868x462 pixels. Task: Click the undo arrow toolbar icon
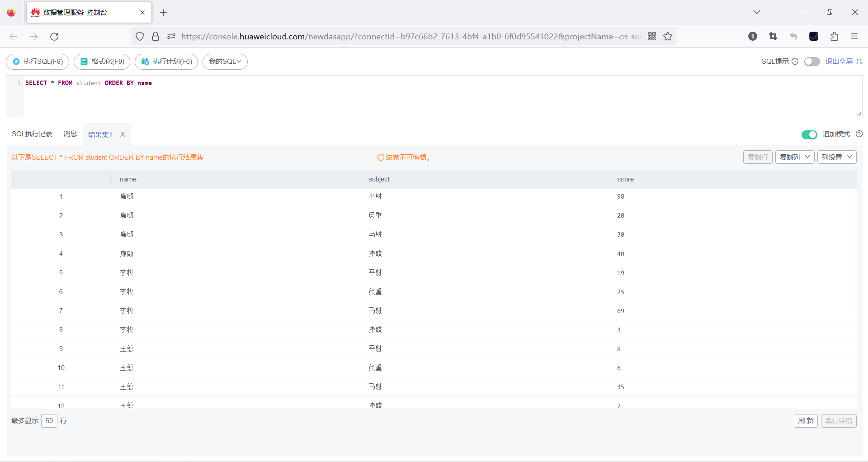pyautogui.click(x=793, y=37)
